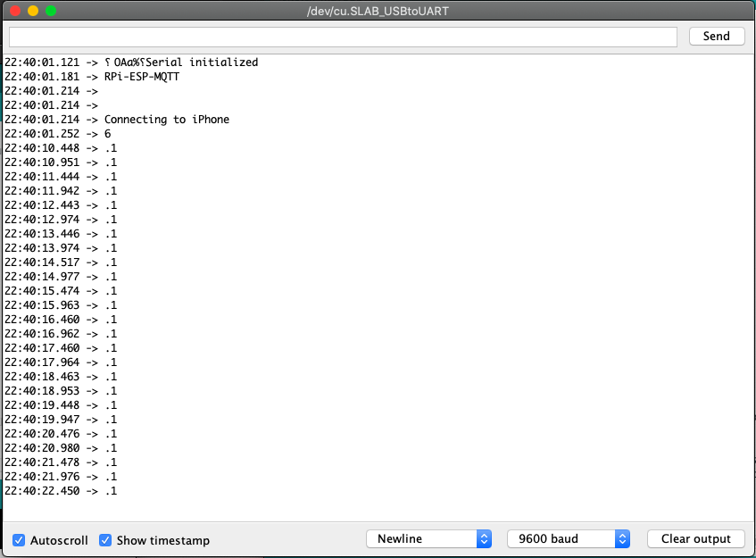The image size is (756, 558).
Task: Click the log line at 22:40:11.942
Action: pyautogui.click(x=61, y=191)
